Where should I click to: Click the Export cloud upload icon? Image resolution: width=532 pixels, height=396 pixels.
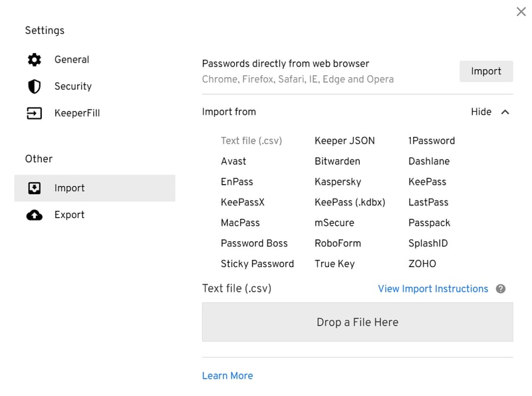pos(35,215)
